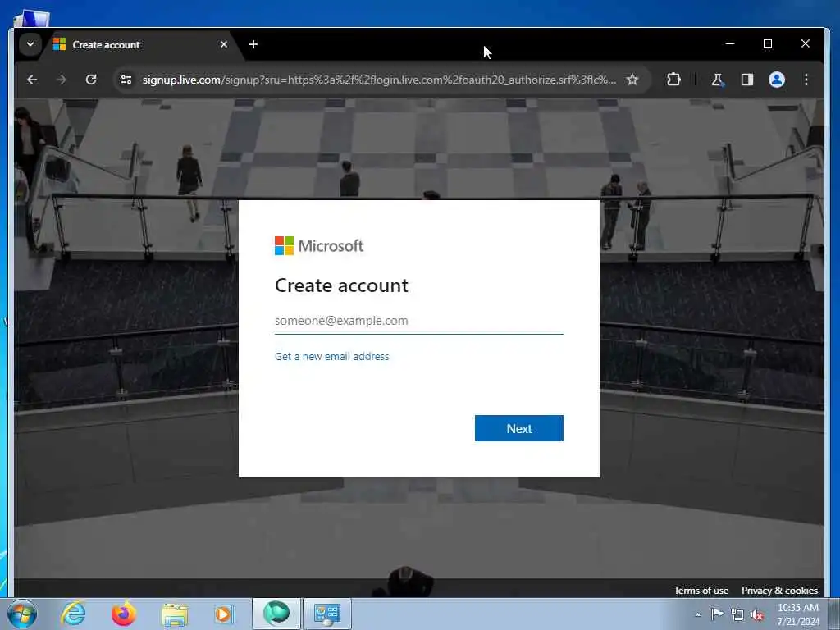Click the Microsoft logo

click(319, 246)
